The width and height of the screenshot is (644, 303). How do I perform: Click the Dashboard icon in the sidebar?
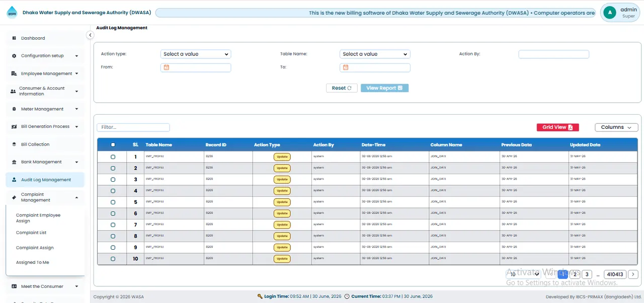[14, 38]
